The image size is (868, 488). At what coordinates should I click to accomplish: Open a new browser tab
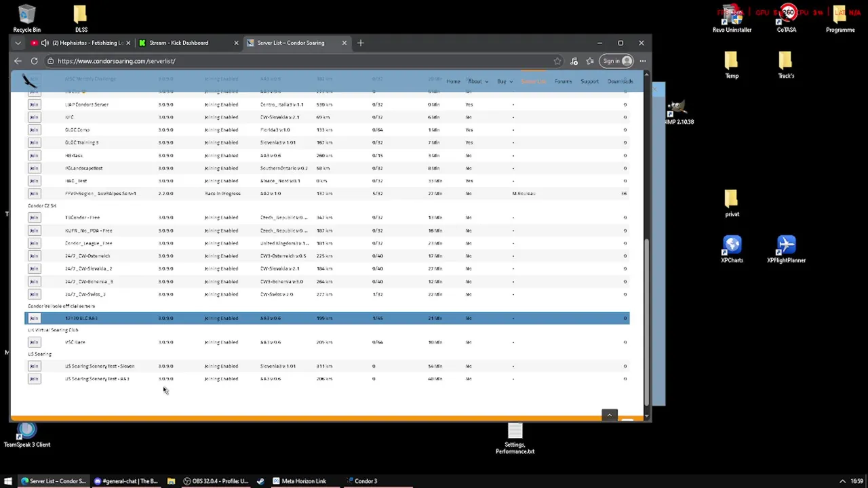pos(361,43)
